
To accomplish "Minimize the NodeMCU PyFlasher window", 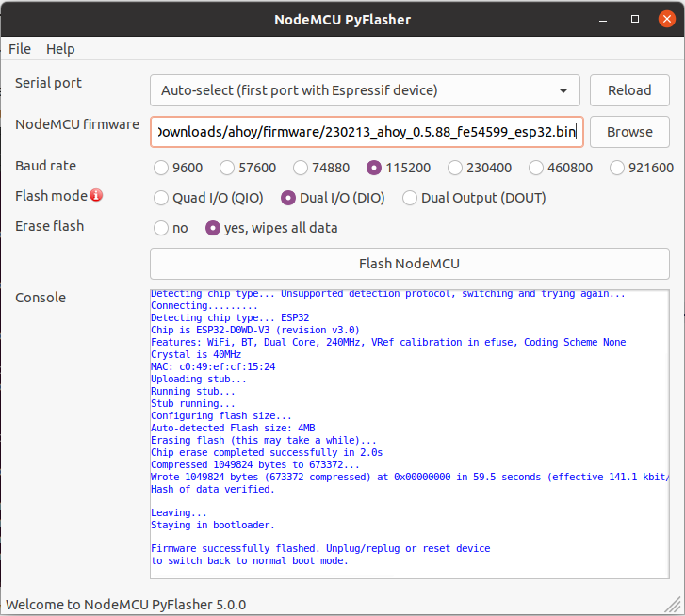I will click(x=603, y=19).
